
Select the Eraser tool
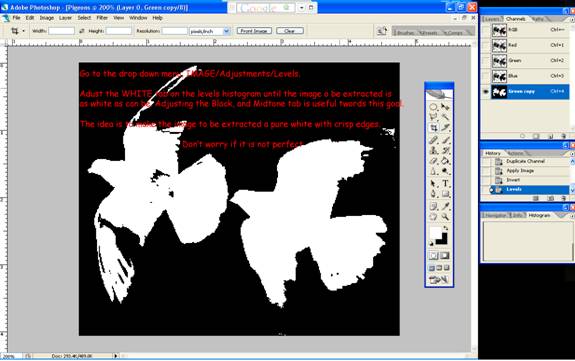point(433,161)
